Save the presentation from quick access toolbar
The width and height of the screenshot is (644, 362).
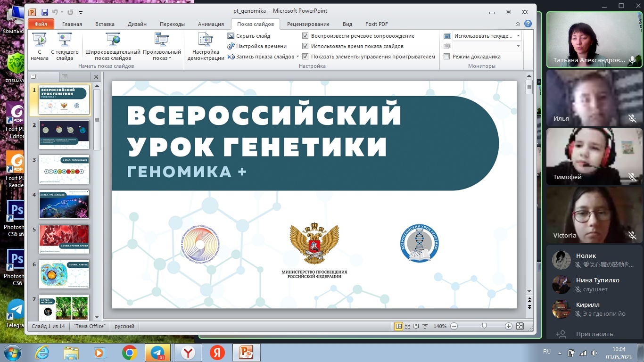tap(45, 12)
